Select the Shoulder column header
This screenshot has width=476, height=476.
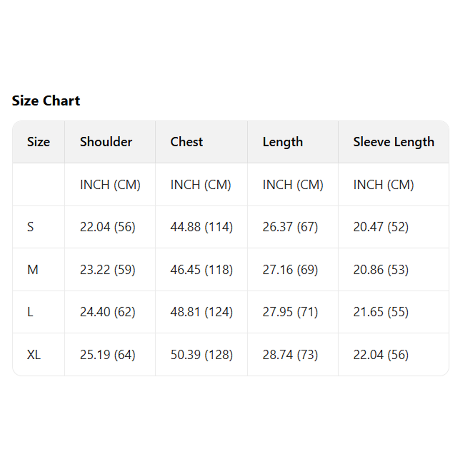(106, 142)
